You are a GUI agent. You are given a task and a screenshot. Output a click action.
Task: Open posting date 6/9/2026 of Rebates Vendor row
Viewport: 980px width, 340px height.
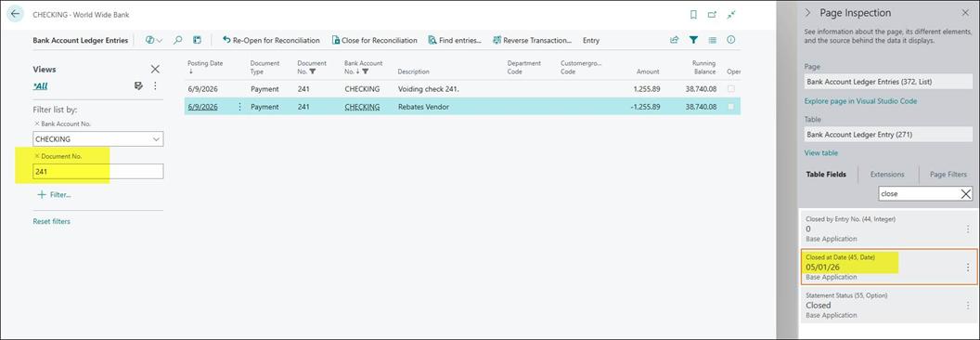202,107
